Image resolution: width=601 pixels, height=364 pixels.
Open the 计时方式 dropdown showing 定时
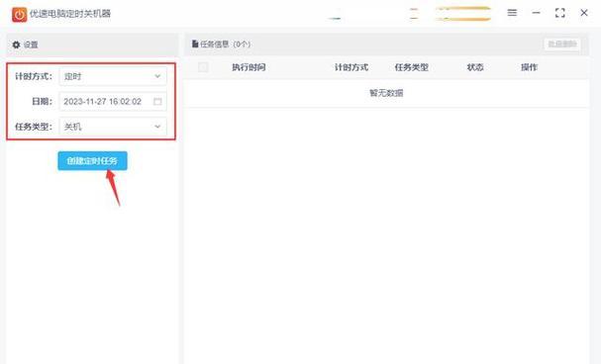click(113, 76)
